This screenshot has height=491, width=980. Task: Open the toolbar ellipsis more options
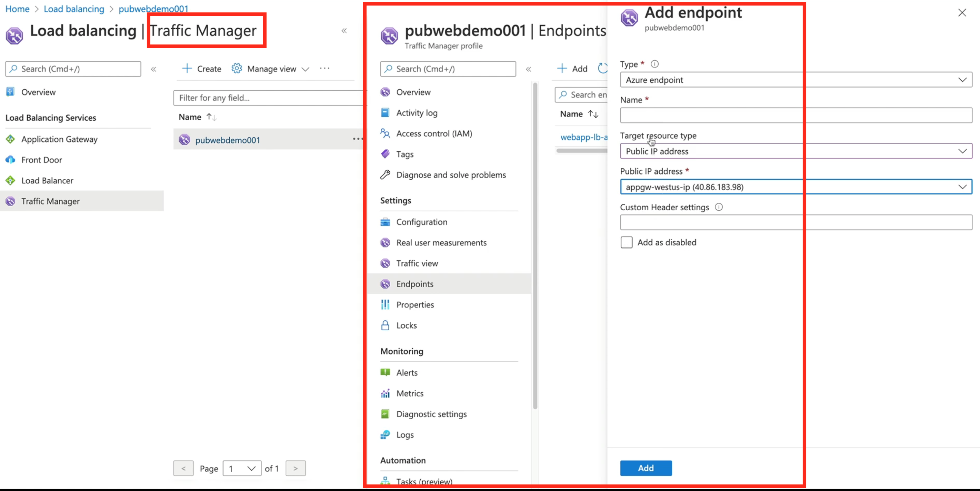(324, 68)
